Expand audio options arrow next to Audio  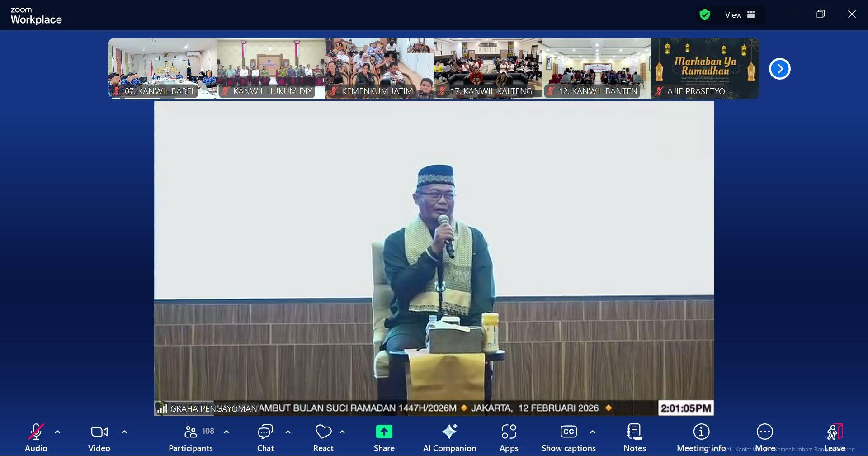tap(57, 432)
